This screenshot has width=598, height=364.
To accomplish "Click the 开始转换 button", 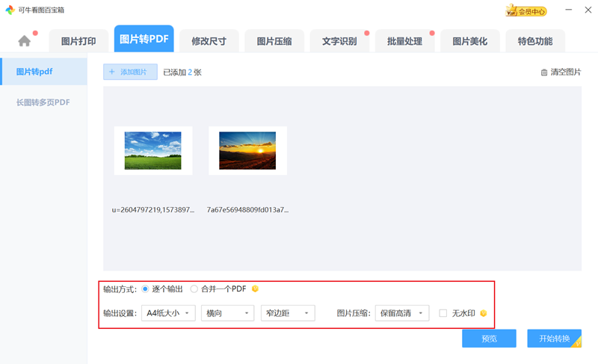I will point(554,339).
